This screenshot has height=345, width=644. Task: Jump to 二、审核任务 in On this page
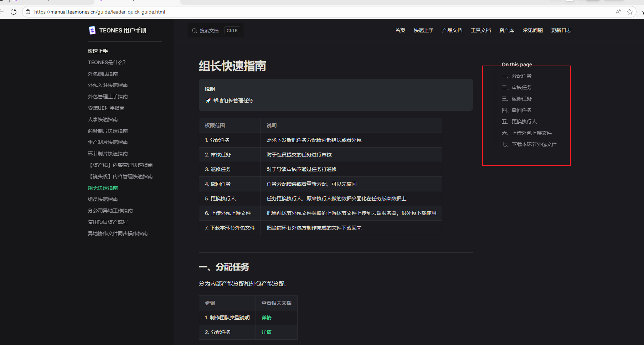(516, 87)
